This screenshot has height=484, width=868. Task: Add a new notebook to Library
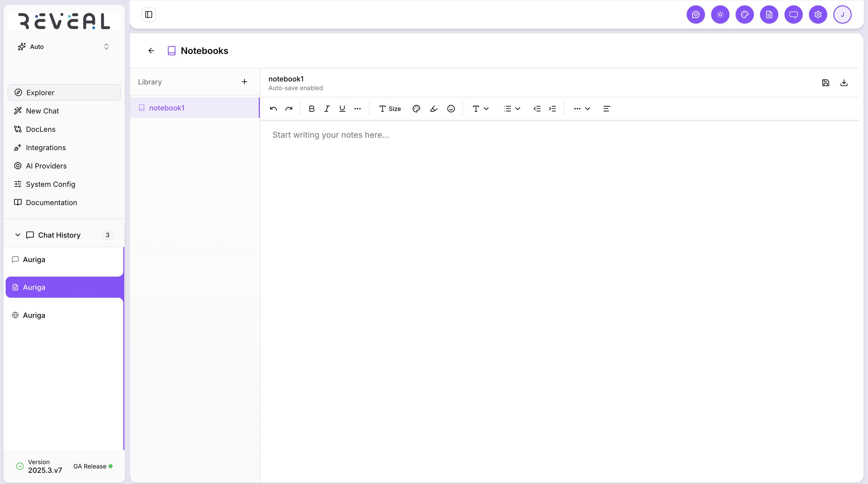[244, 82]
